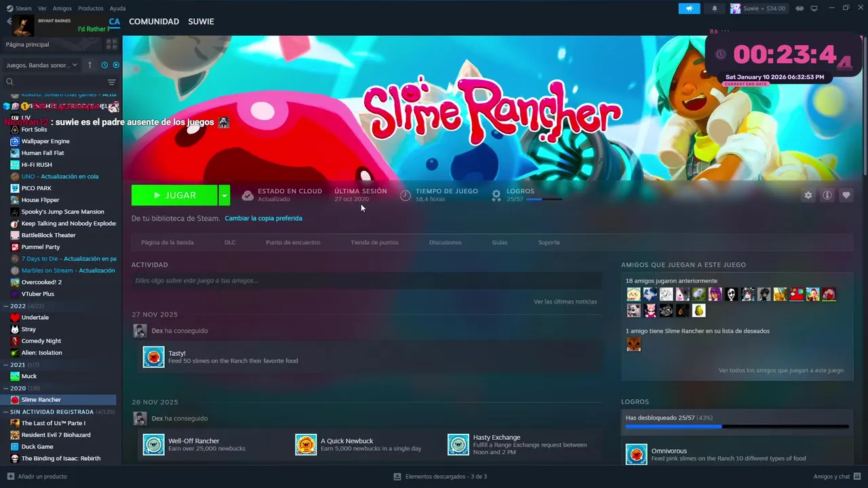Open the dropdown arrow beside JUGAR
Image resolution: width=868 pixels, height=488 pixels.
(x=224, y=195)
